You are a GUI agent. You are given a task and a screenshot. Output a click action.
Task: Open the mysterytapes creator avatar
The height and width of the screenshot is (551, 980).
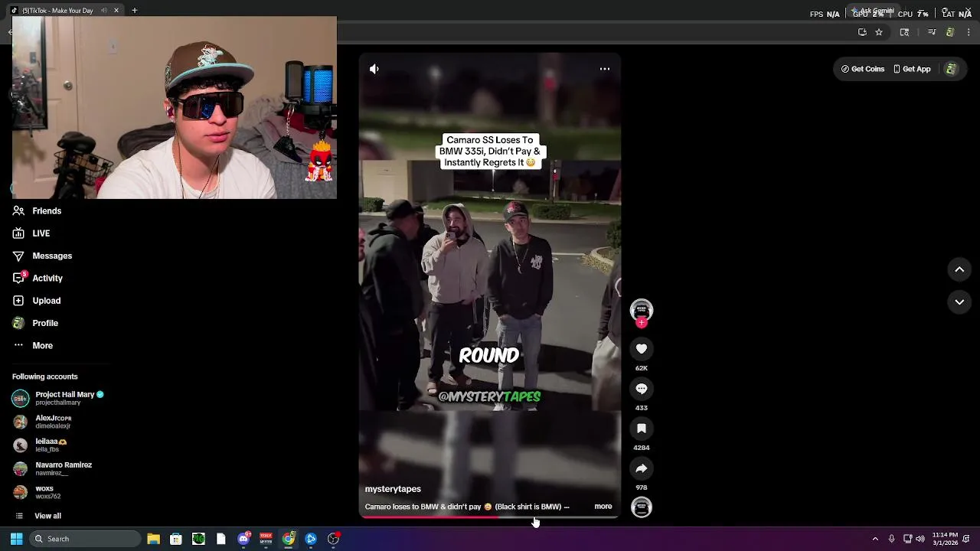coord(642,310)
